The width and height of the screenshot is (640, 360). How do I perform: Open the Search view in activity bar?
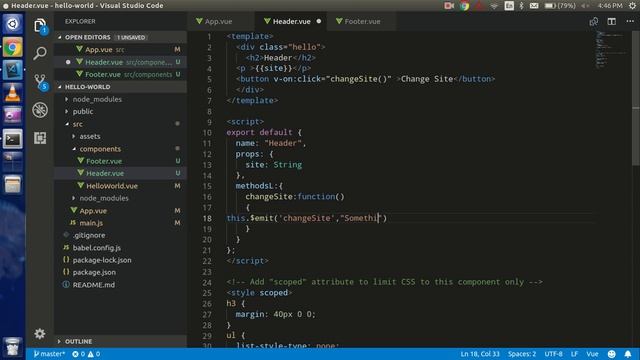40,53
